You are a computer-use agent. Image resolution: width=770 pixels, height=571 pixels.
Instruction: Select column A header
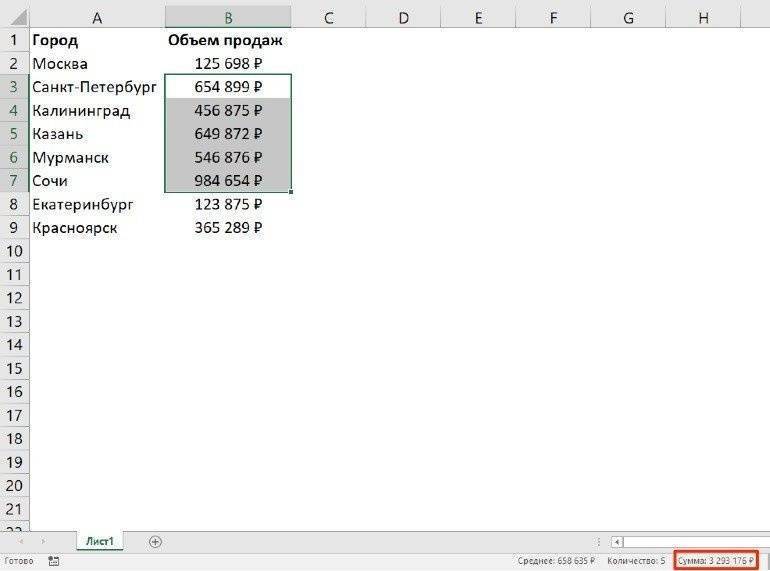[x=96, y=17]
